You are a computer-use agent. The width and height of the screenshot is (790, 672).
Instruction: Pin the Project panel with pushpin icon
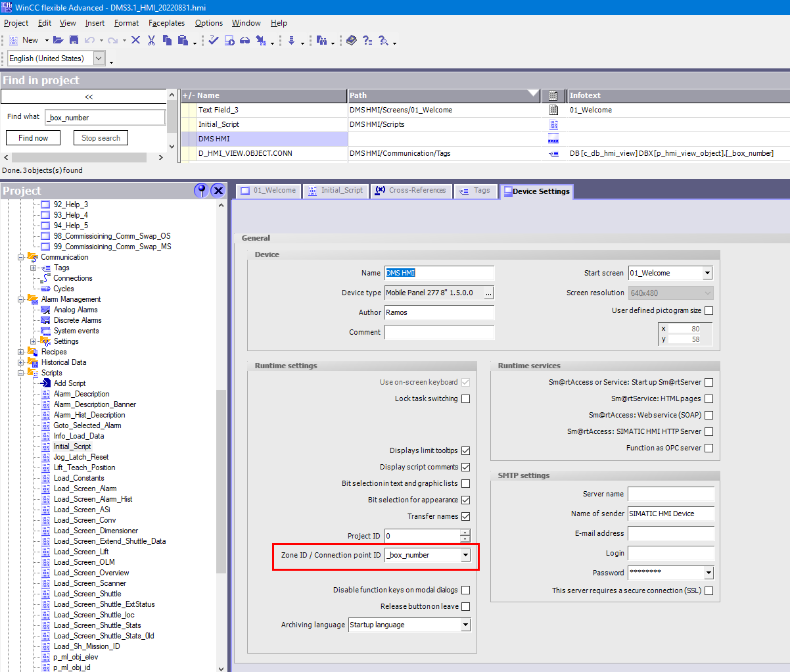point(201,191)
